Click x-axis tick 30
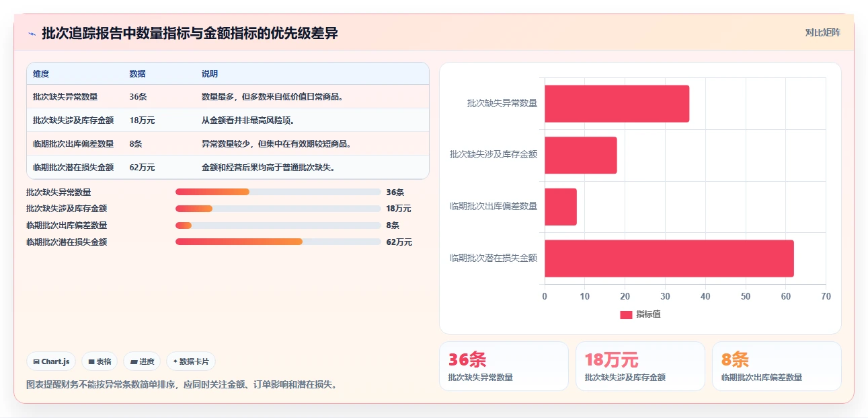Image resolution: width=868 pixels, height=418 pixels. [x=665, y=297]
